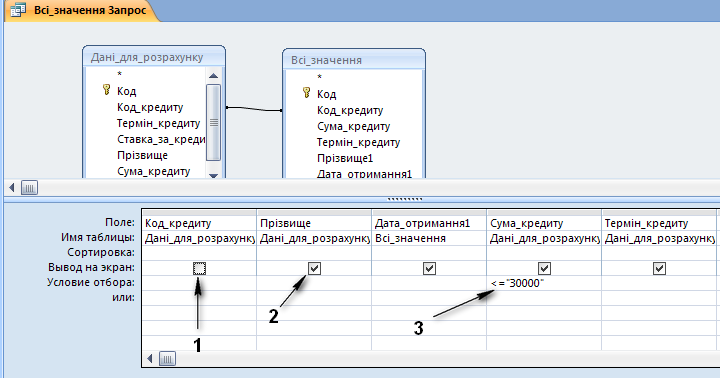
Task: Click the <="30000" criteria cell
Action: pyautogui.click(x=544, y=283)
